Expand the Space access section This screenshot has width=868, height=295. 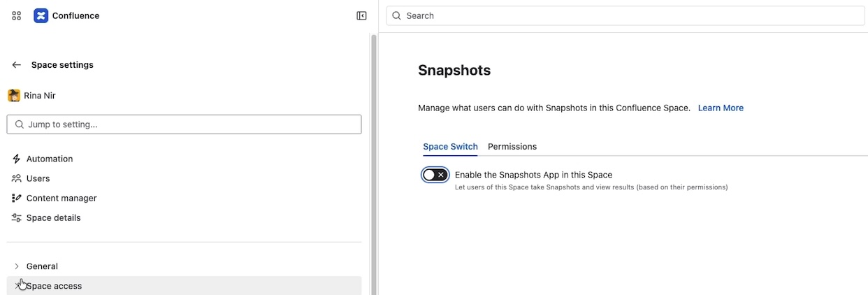[x=184, y=286]
